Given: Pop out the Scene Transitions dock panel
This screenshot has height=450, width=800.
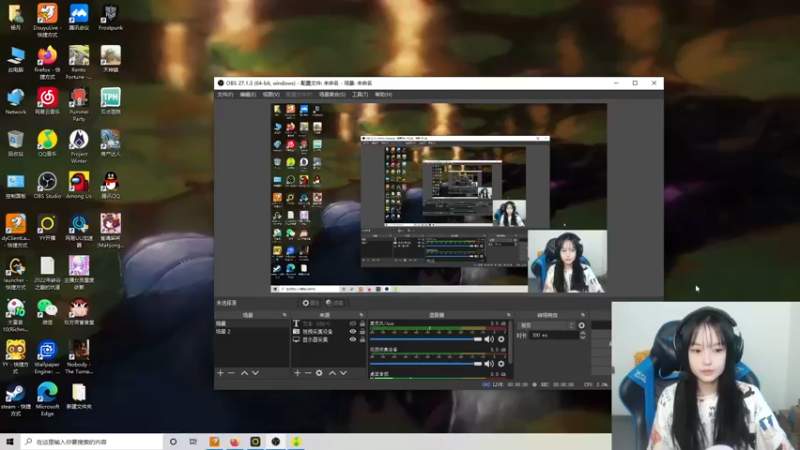Looking at the screenshot, I should (x=583, y=315).
